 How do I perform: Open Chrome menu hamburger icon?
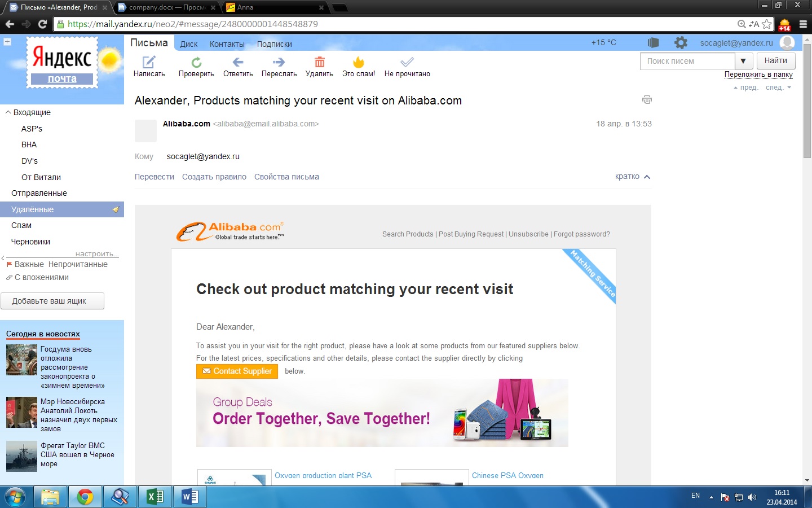804,24
